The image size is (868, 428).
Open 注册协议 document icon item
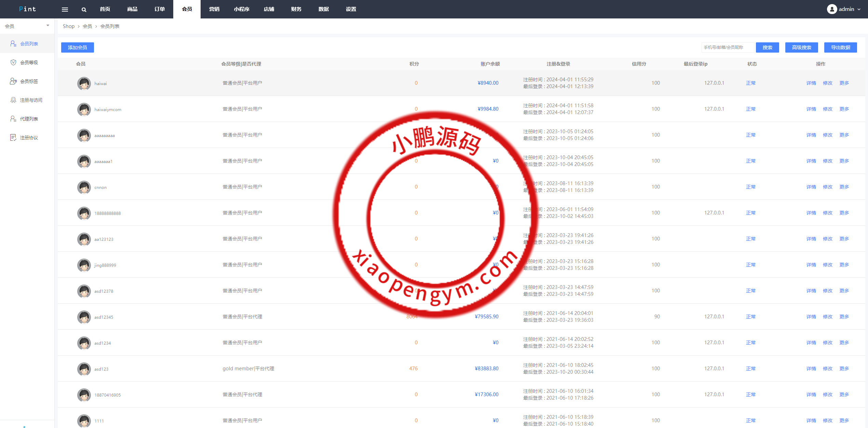[x=13, y=138]
